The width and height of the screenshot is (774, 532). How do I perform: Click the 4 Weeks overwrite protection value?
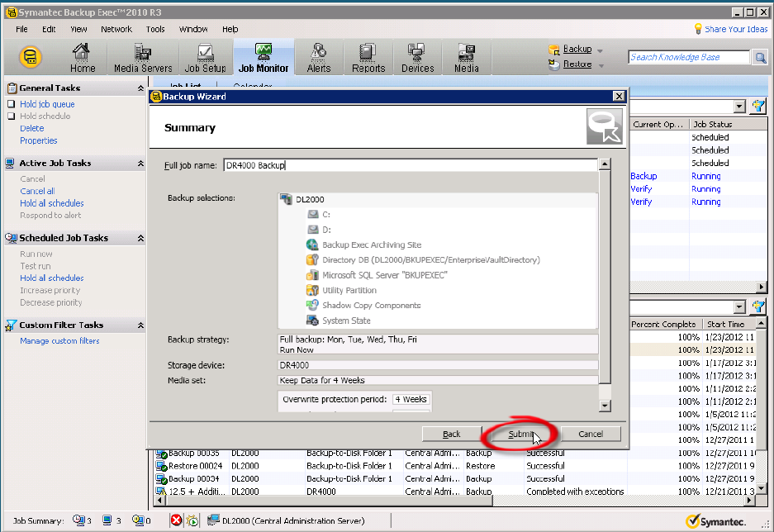(x=411, y=399)
